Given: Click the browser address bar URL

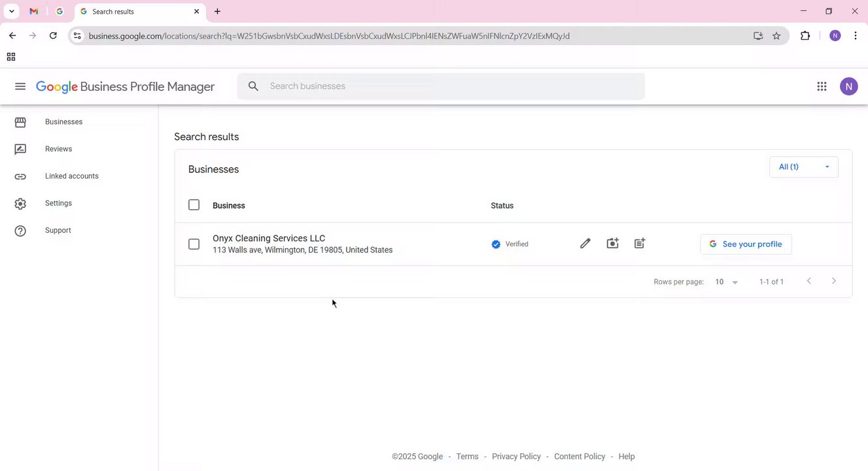Looking at the screenshot, I should pos(329,36).
